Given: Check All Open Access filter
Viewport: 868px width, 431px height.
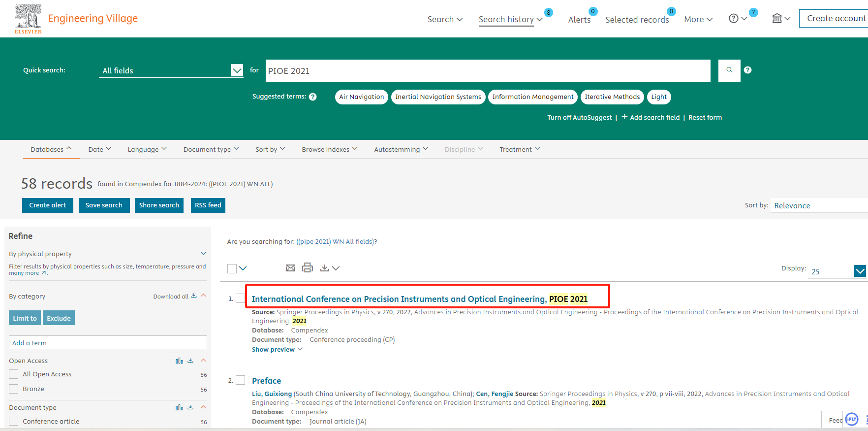Looking at the screenshot, I should [x=14, y=374].
